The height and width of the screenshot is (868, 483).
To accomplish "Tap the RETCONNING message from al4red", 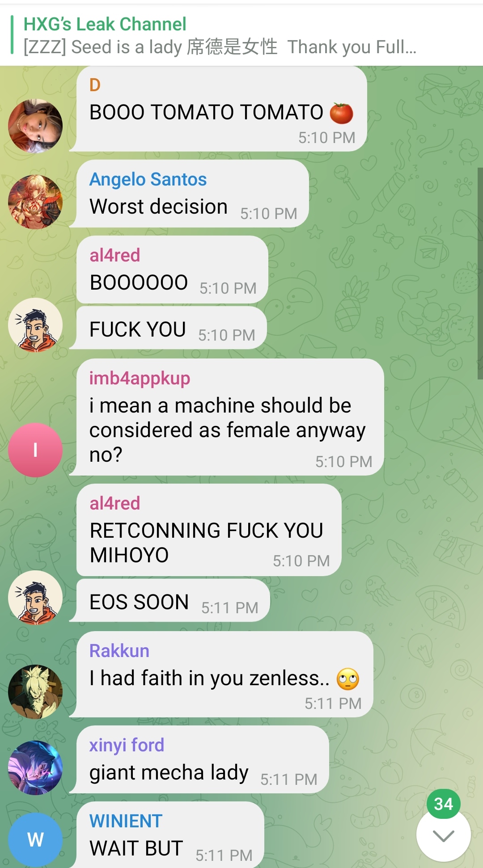I will 209,530.
